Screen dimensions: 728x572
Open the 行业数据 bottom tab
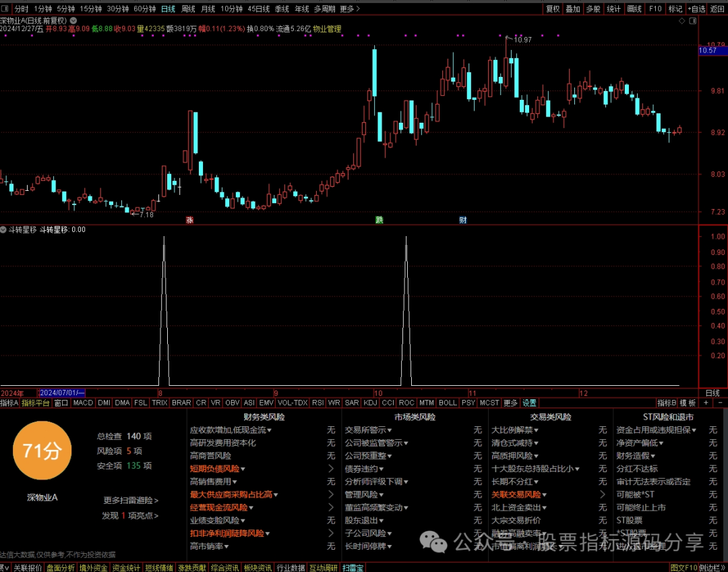(291, 568)
